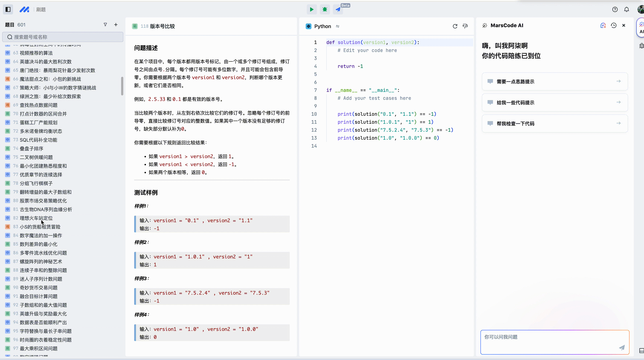The image size is (644, 360).
Task: Click the Beta submit paper-plane icon
Action: [x=338, y=9]
